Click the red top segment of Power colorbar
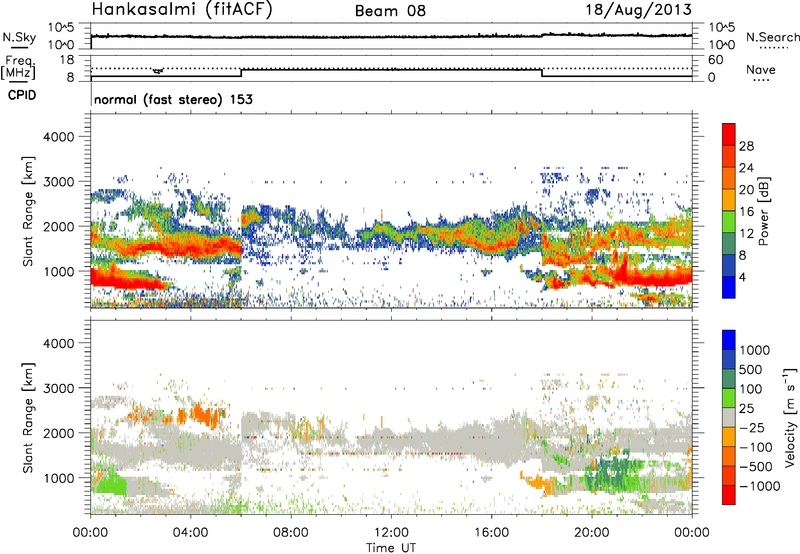This screenshot has width=800, height=554. coord(729,134)
